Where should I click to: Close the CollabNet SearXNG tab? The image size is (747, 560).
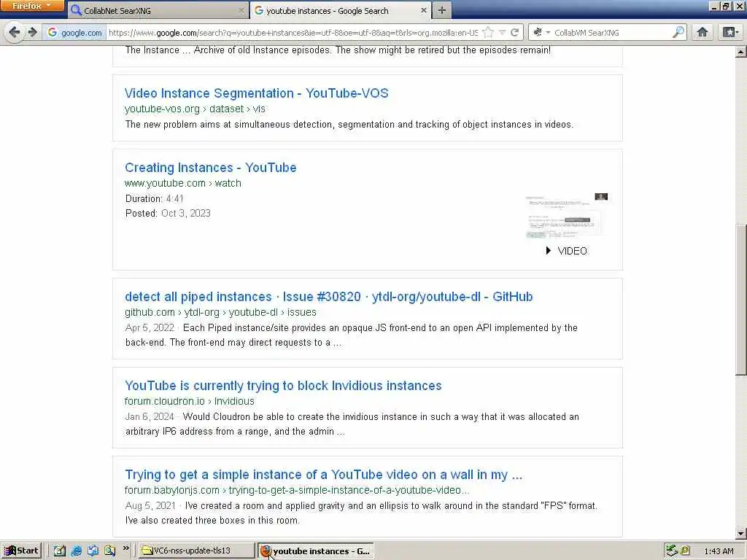pos(241,10)
